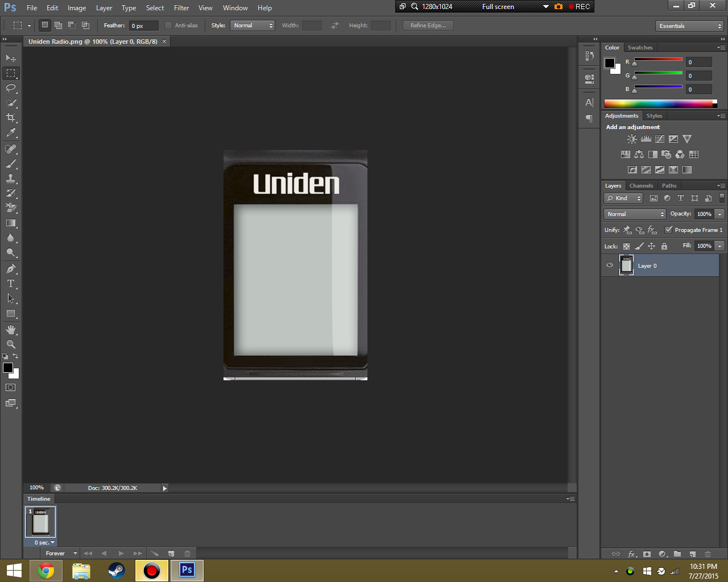Select the Eyedropper tool
728x582 pixels.
click(x=11, y=133)
